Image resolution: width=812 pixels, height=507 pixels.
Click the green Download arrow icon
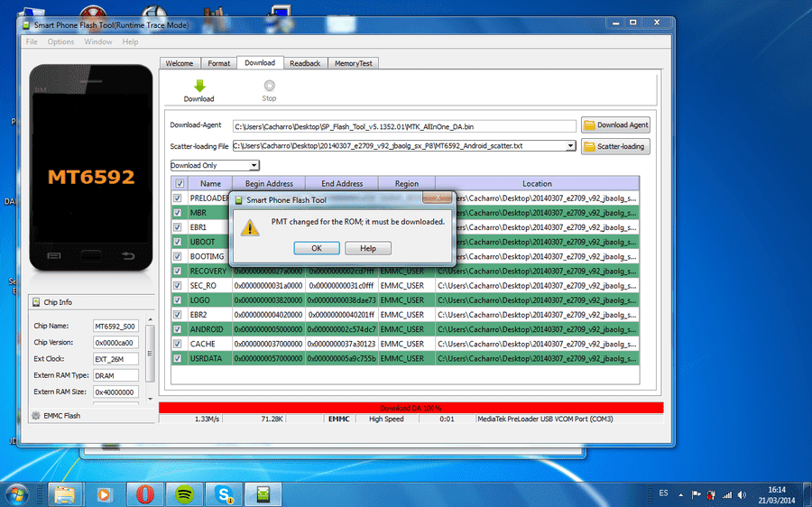[199, 86]
